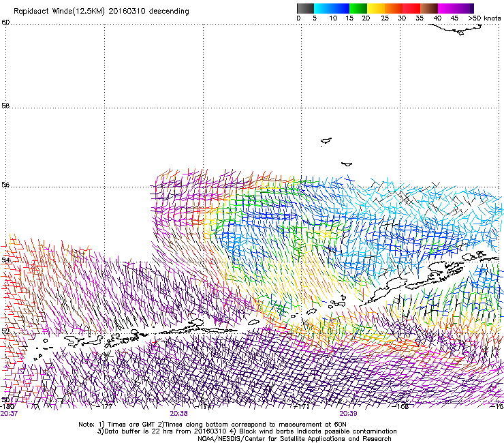Click the purple time stamp '20:38'
Screen dimensions: 504x443
pos(178,414)
